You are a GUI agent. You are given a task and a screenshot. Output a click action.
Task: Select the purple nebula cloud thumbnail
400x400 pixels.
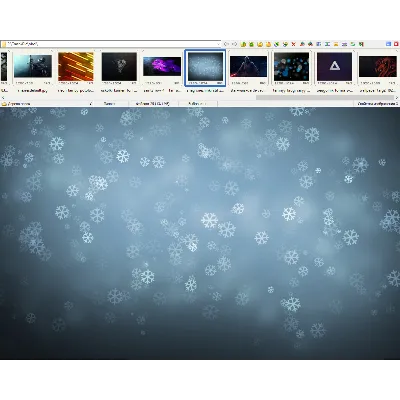pos(162,66)
